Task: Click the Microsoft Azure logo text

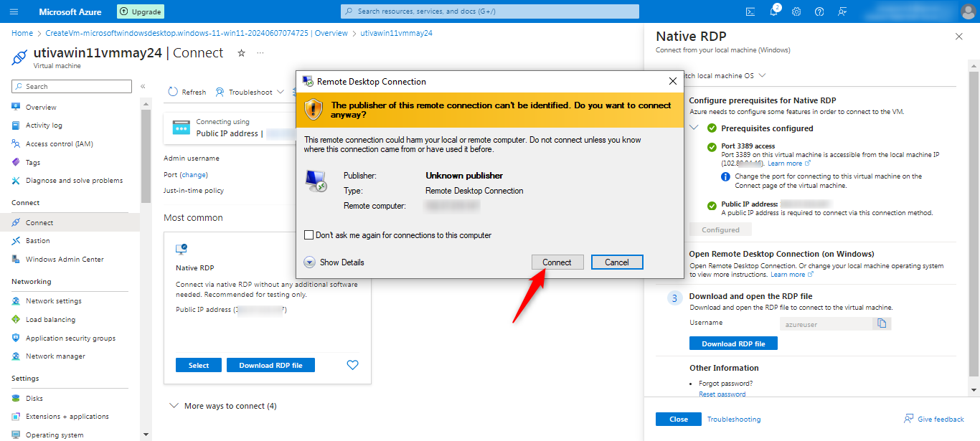Action: coord(70,11)
